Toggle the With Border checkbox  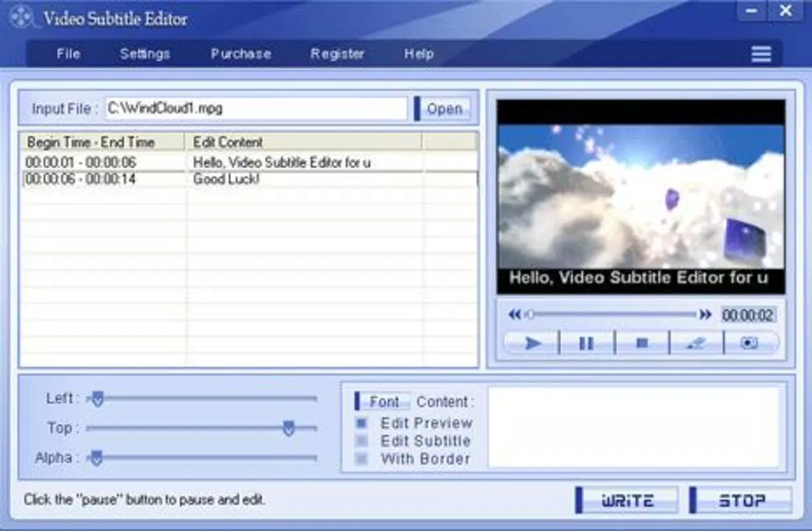pos(362,459)
